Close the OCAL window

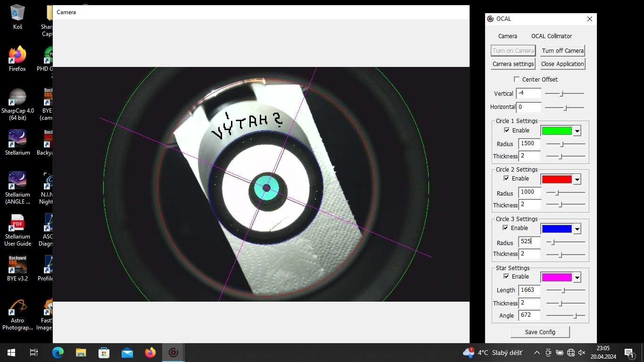[589, 19]
